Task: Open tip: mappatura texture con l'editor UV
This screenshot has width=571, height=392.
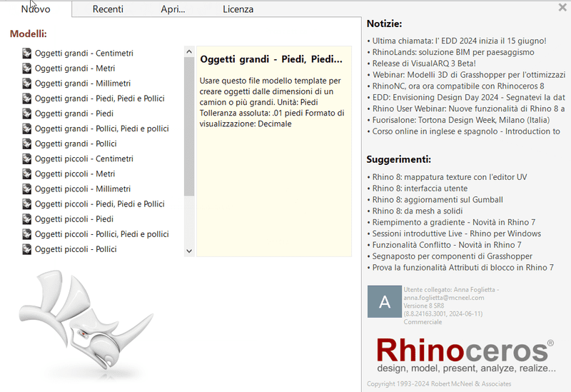Action: [x=450, y=177]
